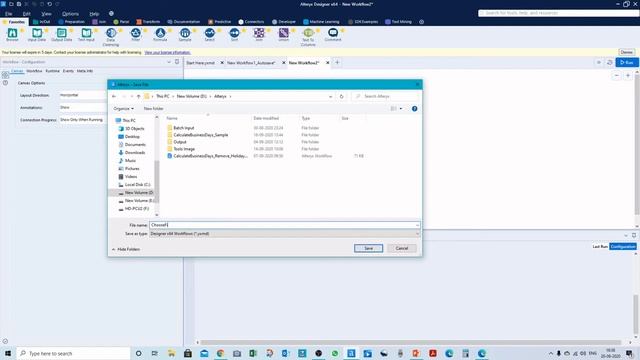Screen dimensions: 640x360
Task: Select the Union tool icon
Action: click(283, 33)
